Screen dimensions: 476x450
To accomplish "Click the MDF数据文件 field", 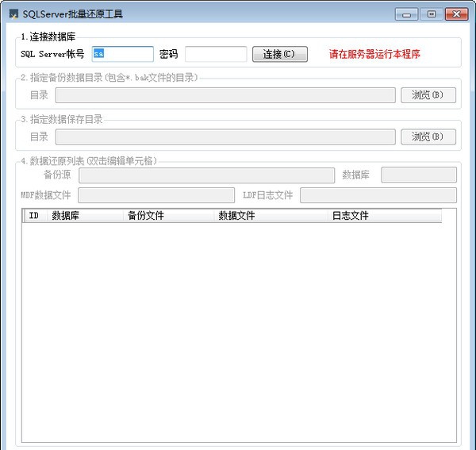I will tap(156, 195).
